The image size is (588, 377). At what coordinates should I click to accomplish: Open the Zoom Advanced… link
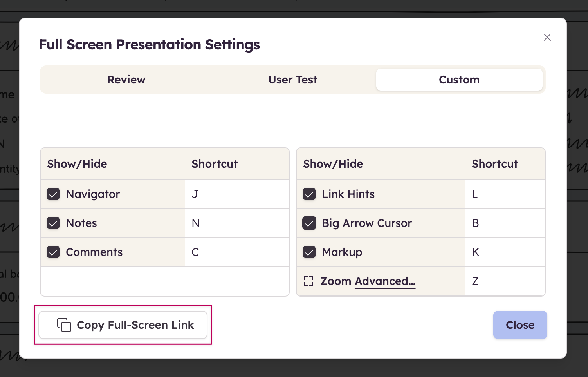(385, 281)
